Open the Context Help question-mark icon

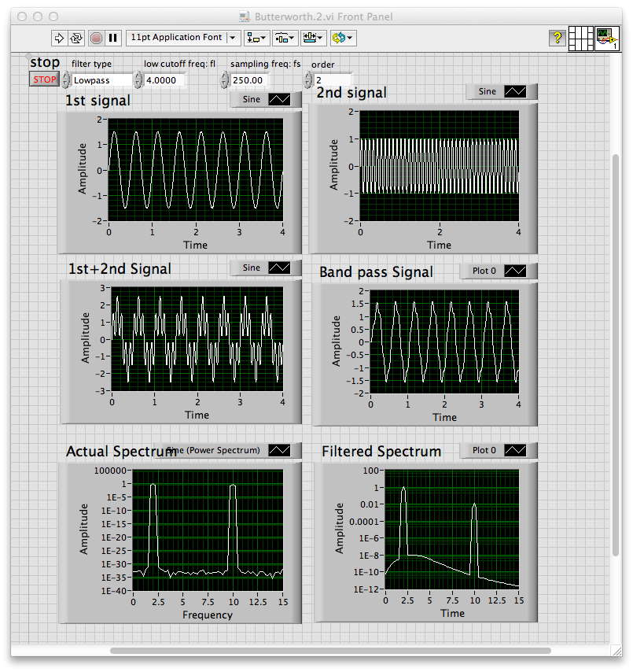tap(558, 38)
